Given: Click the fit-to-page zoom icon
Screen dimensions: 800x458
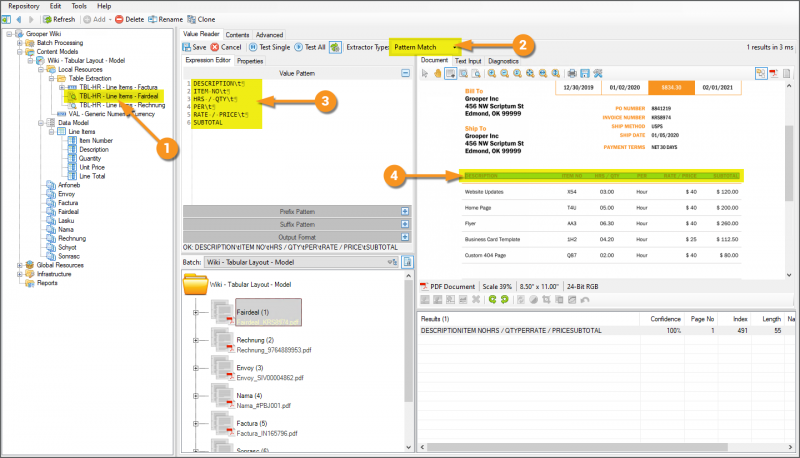Looking at the screenshot, I should 530,73.
